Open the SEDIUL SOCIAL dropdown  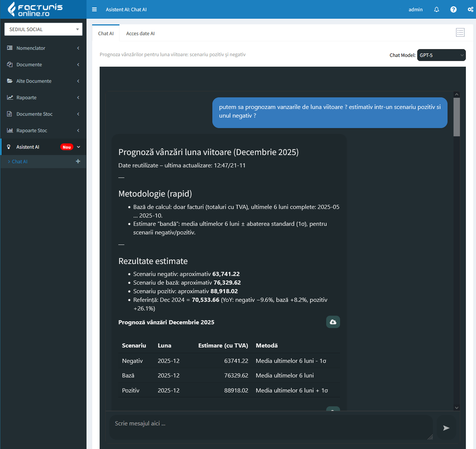coord(43,29)
